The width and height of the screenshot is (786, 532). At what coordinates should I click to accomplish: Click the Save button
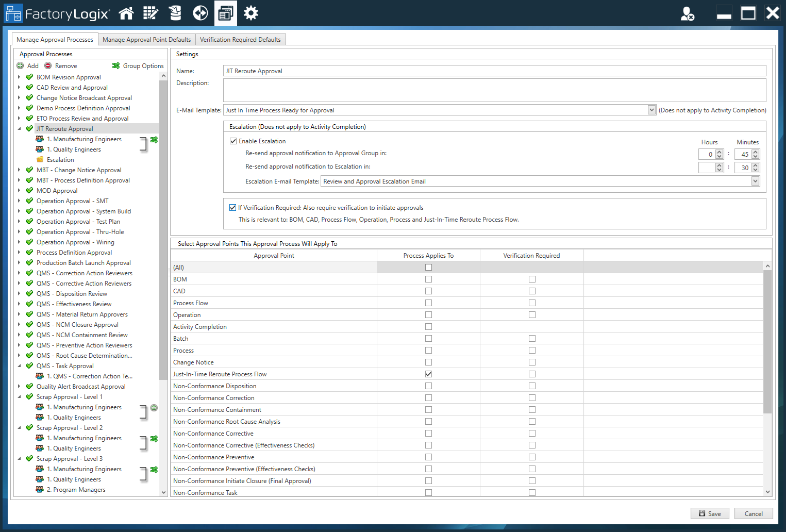pyautogui.click(x=710, y=513)
